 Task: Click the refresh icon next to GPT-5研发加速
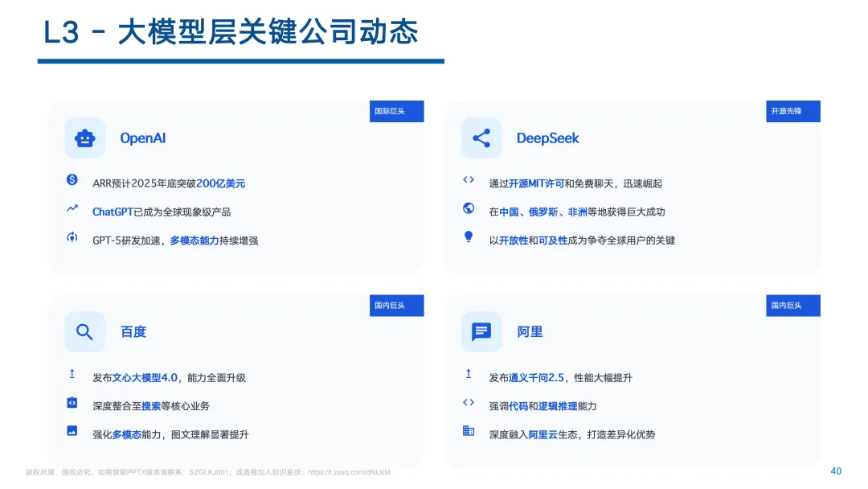coord(72,237)
